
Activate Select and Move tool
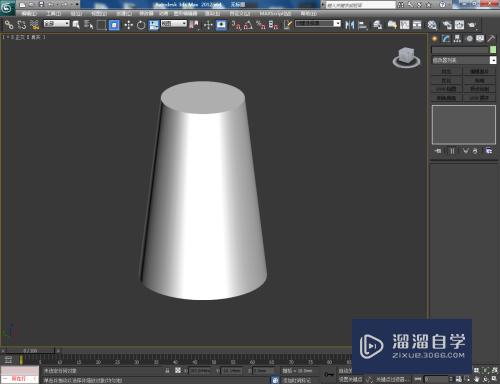coord(128,25)
